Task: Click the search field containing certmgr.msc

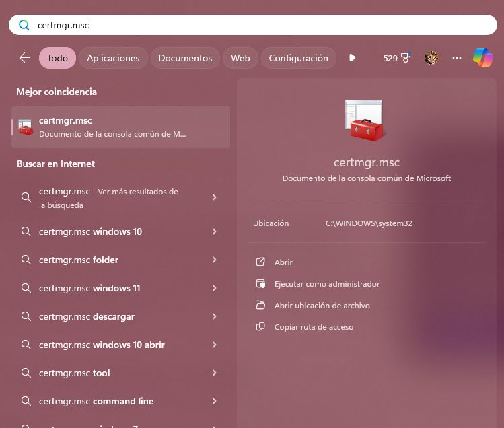Action: tap(252, 25)
